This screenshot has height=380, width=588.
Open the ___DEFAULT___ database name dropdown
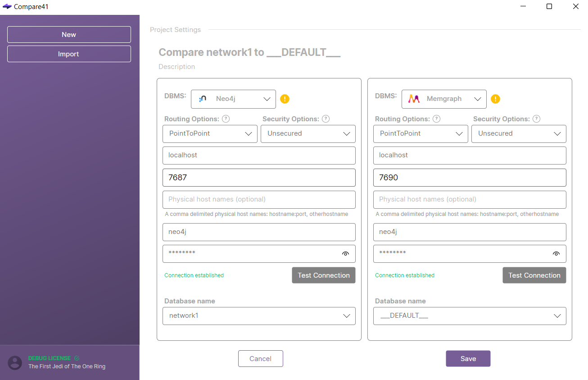click(470, 316)
